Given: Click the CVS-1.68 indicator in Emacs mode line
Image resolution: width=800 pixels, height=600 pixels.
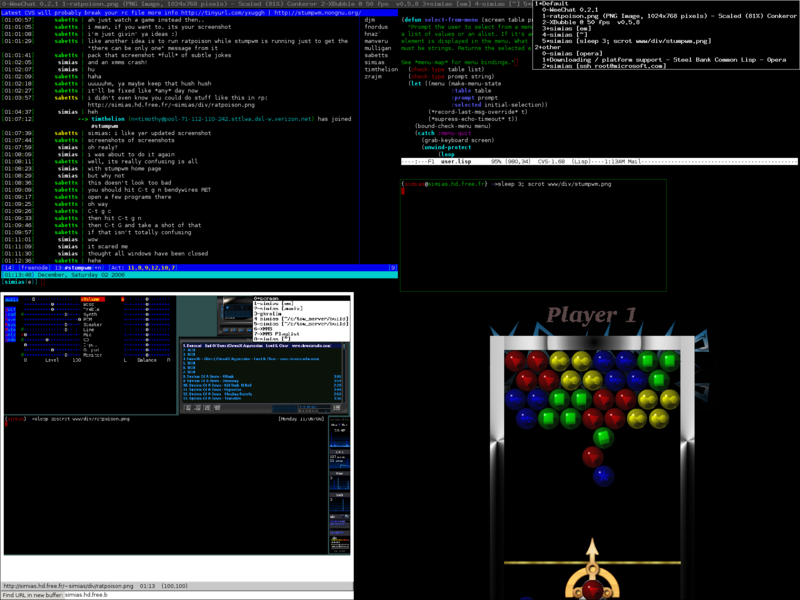Looking at the screenshot, I should pyautogui.click(x=551, y=161).
